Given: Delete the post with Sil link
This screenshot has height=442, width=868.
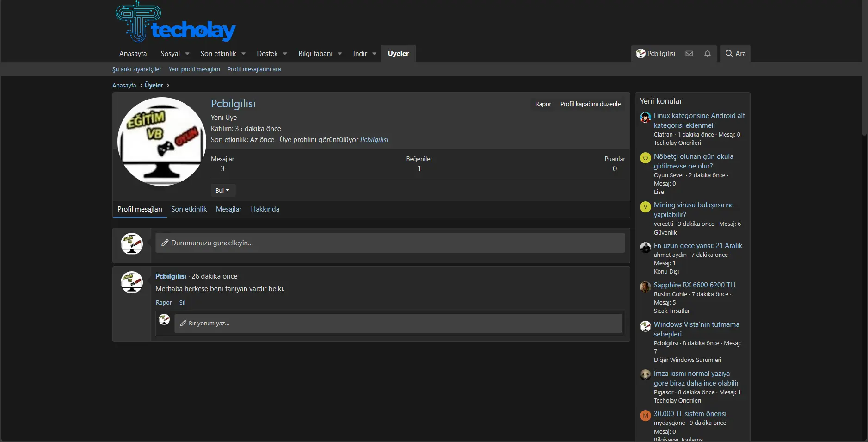Looking at the screenshot, I should pos(182,303).
